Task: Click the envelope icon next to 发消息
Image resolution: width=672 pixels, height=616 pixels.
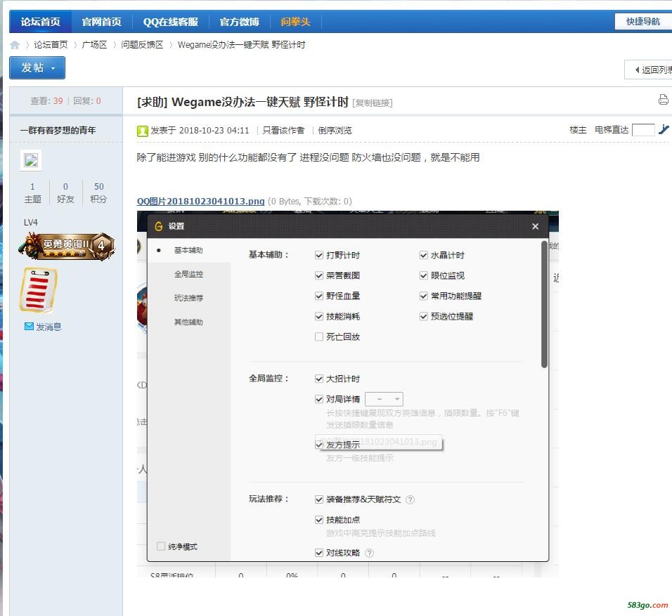Action: (29, 327)
